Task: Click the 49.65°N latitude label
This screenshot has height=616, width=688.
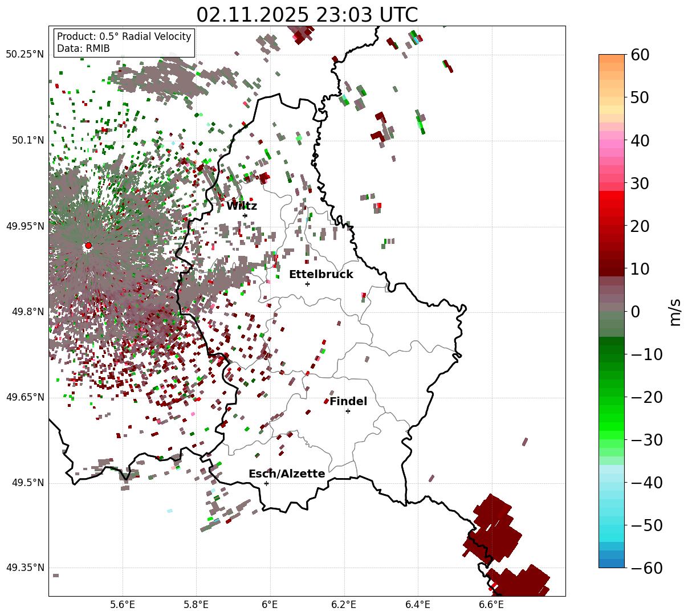Action: pos(25,397)
